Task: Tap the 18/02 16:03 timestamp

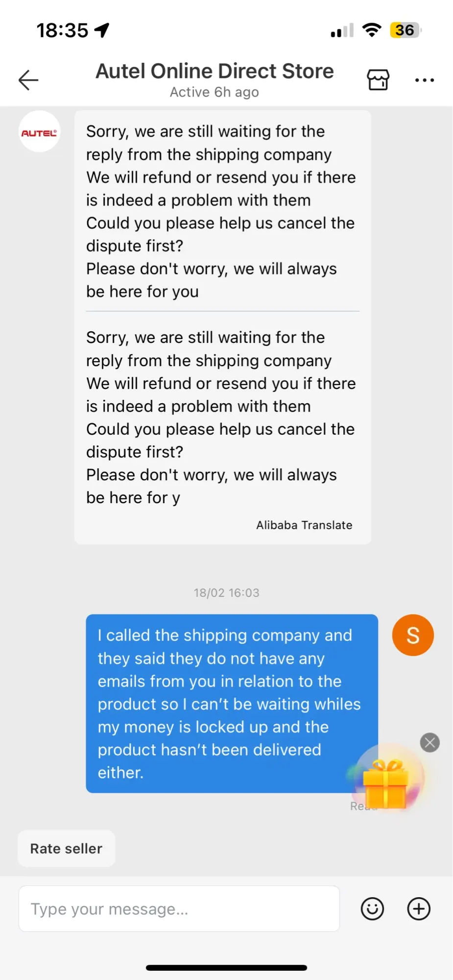Action: pos(226,593)
